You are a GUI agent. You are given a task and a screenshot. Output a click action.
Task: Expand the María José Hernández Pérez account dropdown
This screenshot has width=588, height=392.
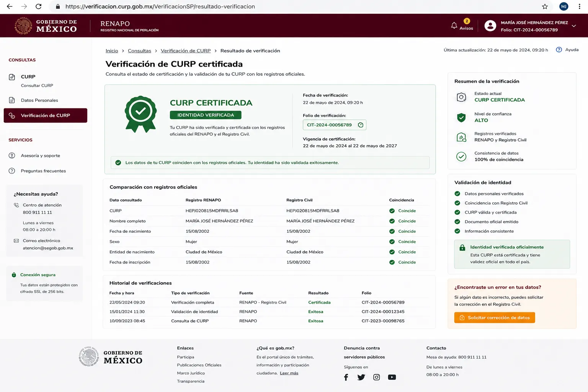click(x=574, y=26)
